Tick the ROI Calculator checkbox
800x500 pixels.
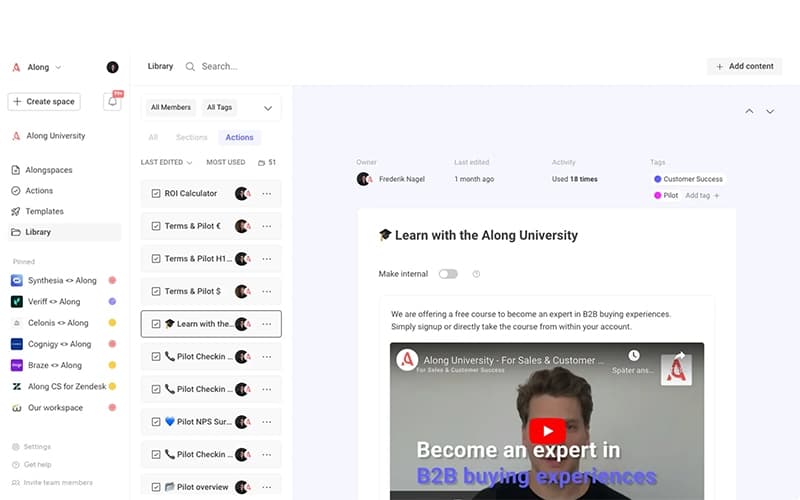click(x=156, y=193)
